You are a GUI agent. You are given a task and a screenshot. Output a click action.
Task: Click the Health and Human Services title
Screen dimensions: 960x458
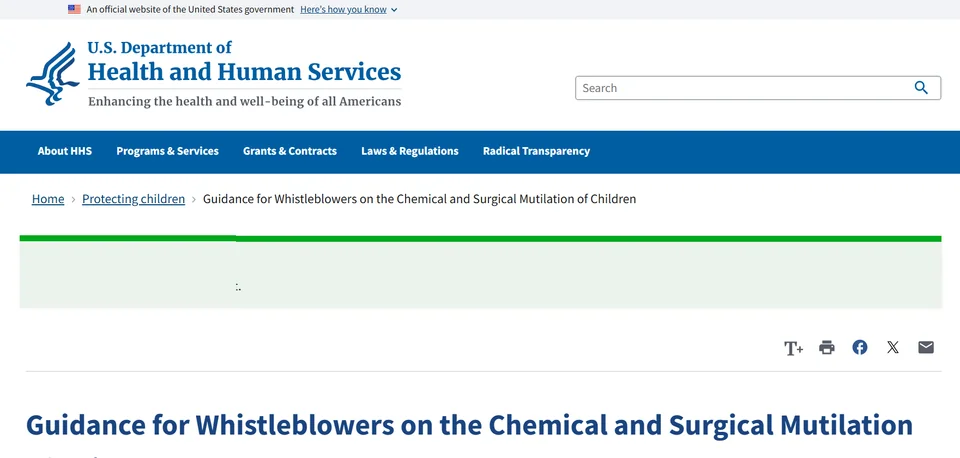point(244,72)
